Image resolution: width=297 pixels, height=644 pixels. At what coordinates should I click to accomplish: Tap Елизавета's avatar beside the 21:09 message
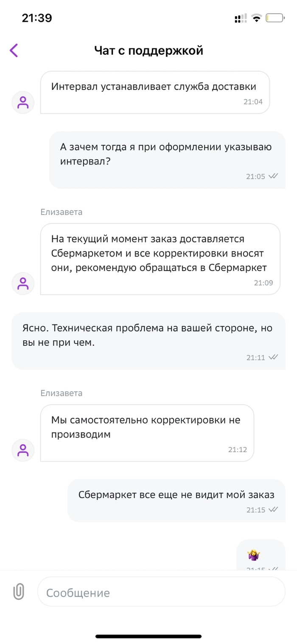pos(23,283)
